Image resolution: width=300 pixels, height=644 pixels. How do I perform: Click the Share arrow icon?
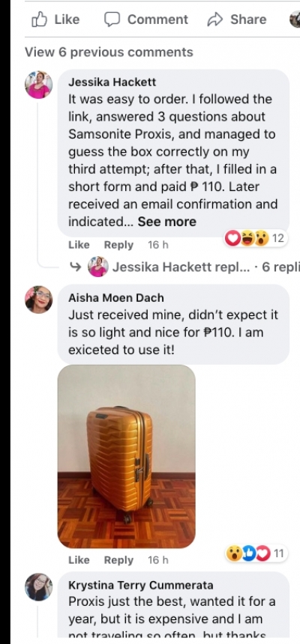[x=214, y=19]
